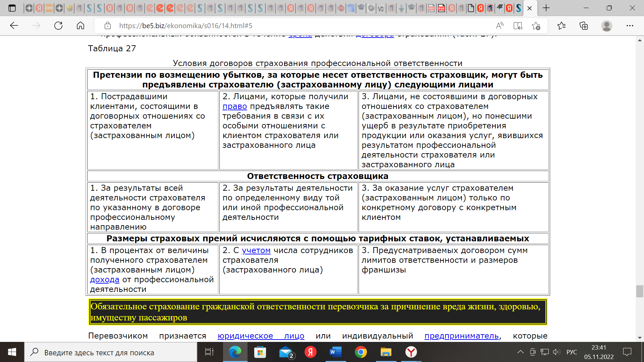The image size is (644, 362).
Task: Click cell '1. Пострадавшими клиентами'
Action: point(153,130)
